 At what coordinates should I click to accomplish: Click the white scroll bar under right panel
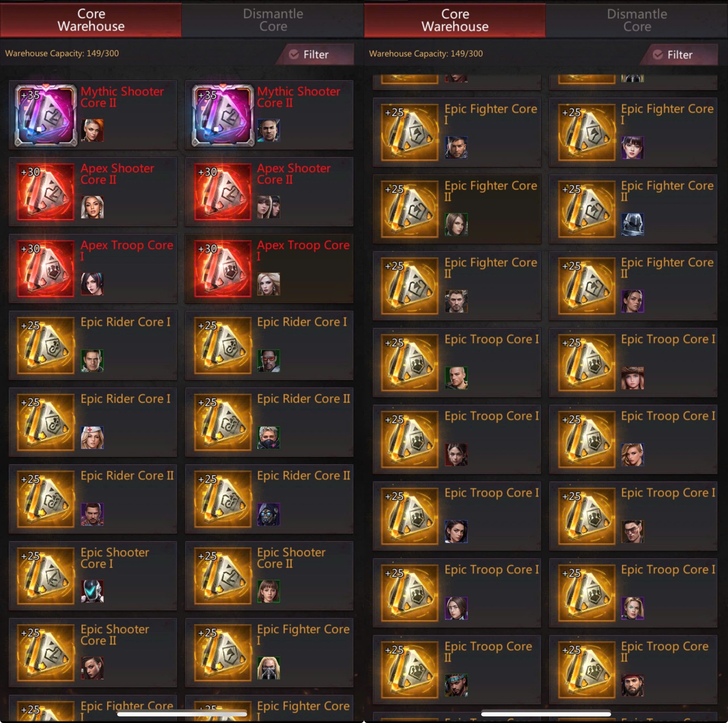[x=546, y=714]
